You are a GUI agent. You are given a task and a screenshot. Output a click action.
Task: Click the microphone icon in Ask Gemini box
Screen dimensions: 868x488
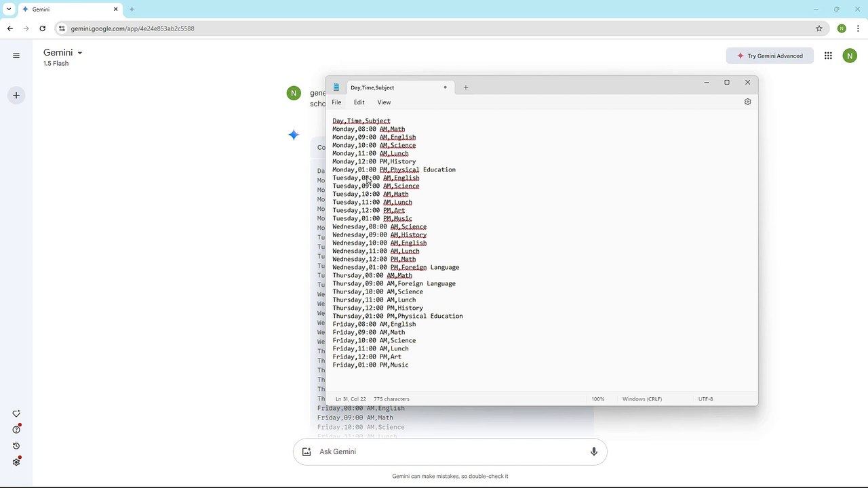point(594,451)
